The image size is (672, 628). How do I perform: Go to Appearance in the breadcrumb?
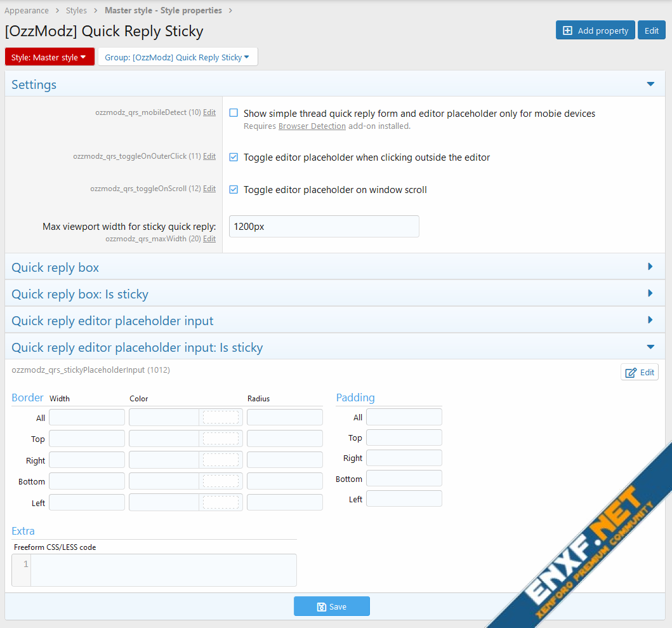[x=27, y=11]
